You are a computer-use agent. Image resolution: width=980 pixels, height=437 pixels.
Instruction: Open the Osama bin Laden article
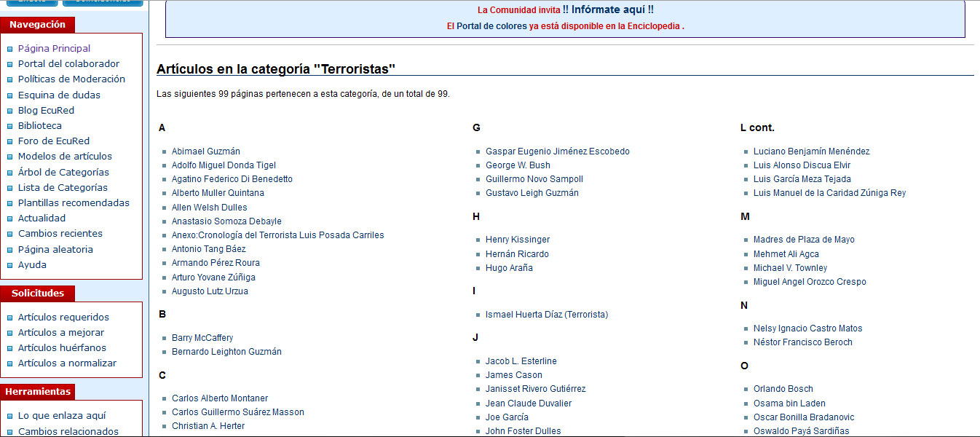(x=789, y=403)
